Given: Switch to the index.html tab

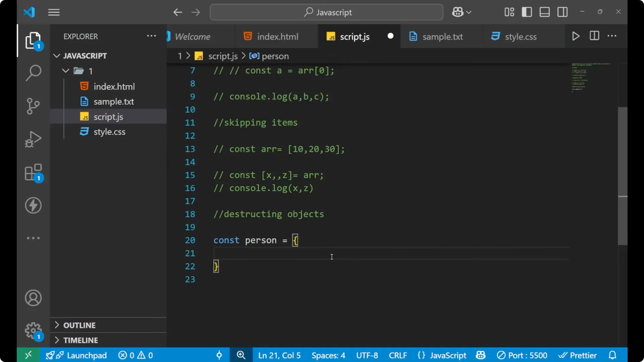Looking at the screenshot, I should click(277, 36).
